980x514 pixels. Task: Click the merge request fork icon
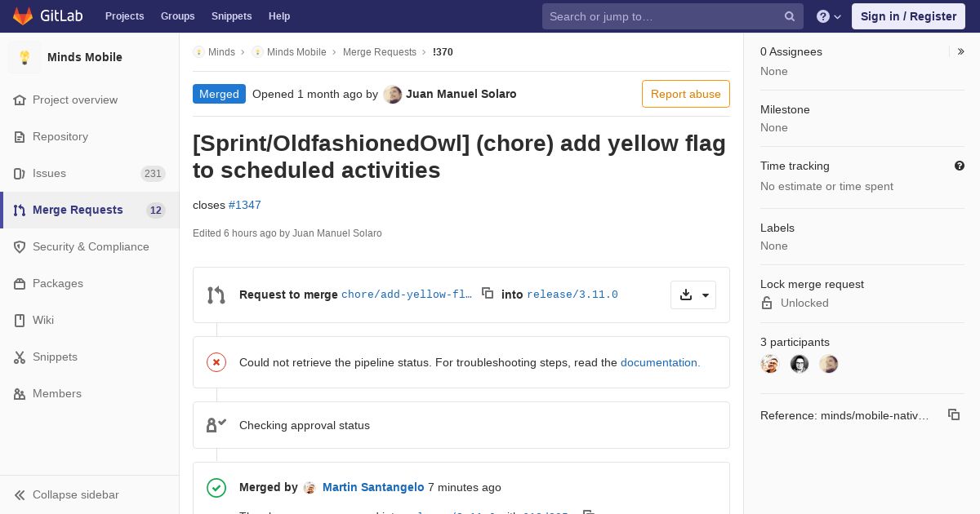point(216,295)
